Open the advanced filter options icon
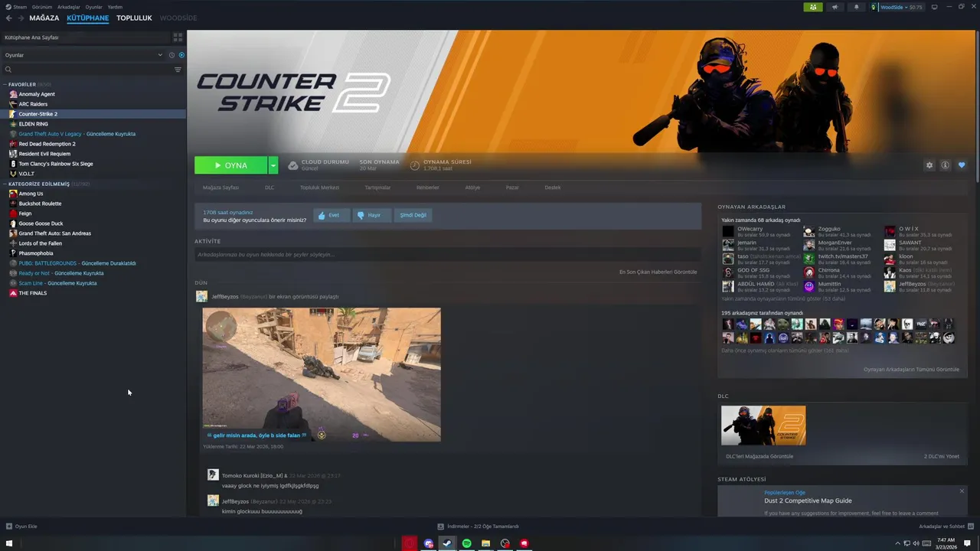This screenshot has height=551, width=980. [x=178, y=70]
